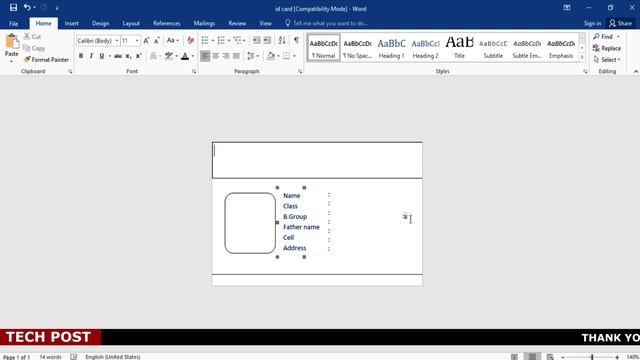
Task: Switch to Read Mode view icon
Action: tap(514, 357)
